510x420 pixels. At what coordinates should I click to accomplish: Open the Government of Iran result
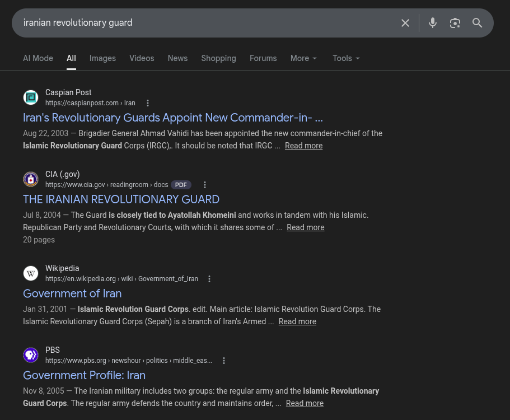coord(72,293)
